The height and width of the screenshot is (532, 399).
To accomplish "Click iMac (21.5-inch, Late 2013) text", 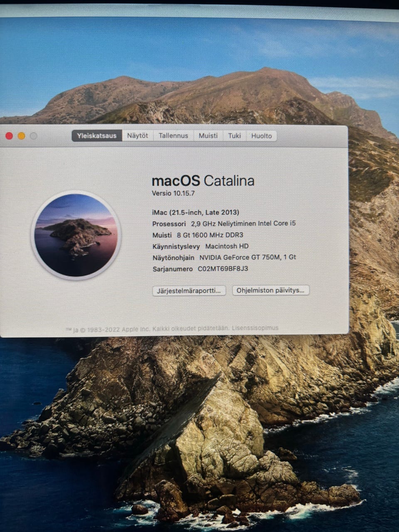I will point(196,212).
